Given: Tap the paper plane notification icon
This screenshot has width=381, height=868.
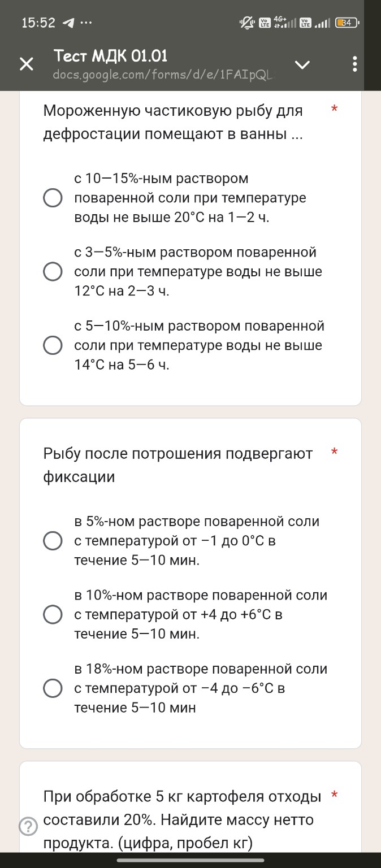Looking at the screenshot, I should coord(68,22).
